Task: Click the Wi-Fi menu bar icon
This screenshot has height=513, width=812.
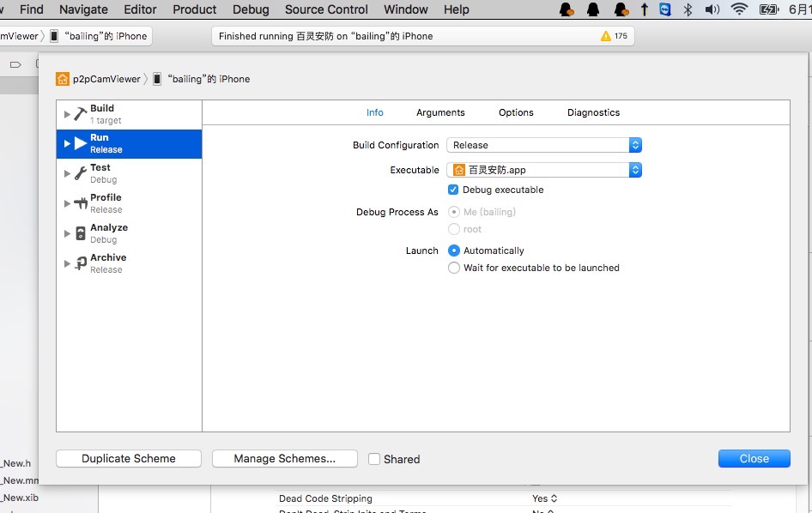Action: [x=739, y=9]
